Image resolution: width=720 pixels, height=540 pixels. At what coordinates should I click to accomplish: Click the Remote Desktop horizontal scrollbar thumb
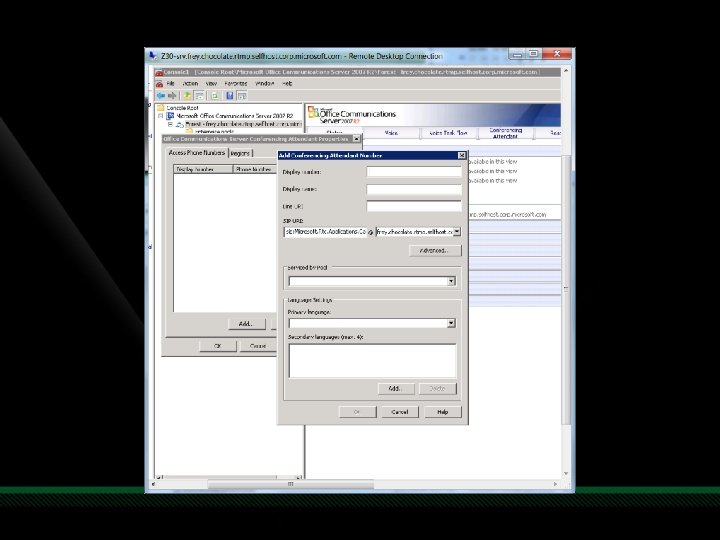(290, 484)
